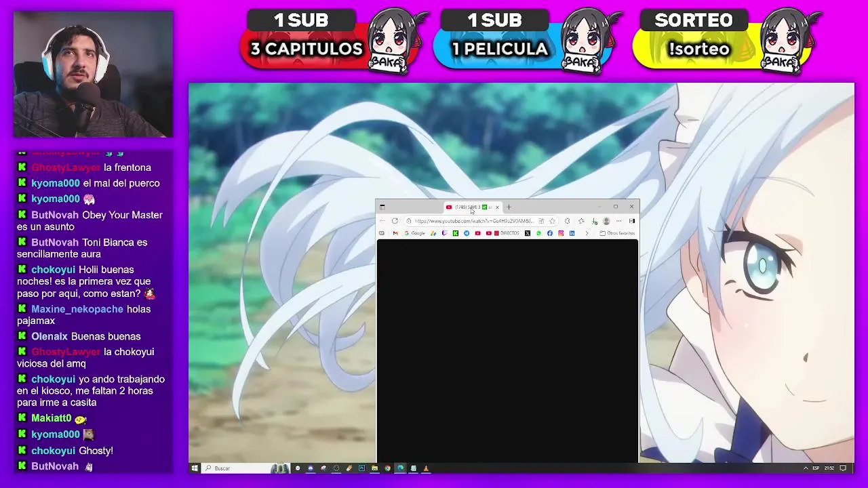Open the DIRECTOS bookmark in the favorites bar
Viewport: 868px width, 488px height.
(x=507, y=233)
